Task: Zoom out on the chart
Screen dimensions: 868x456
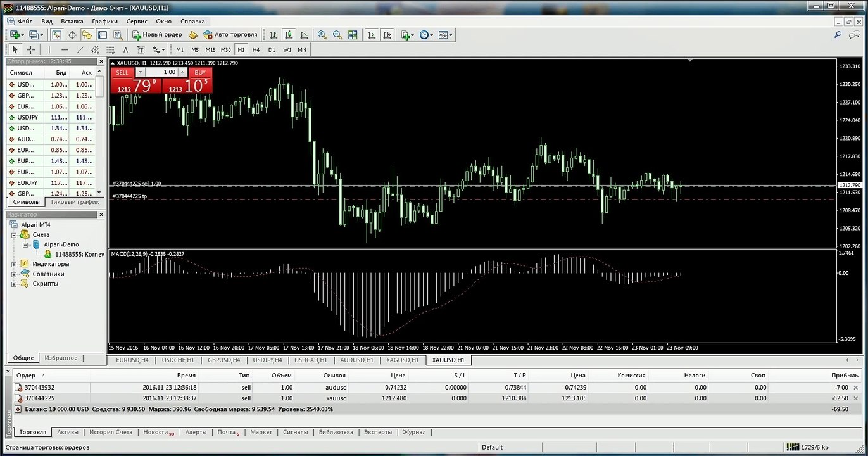Action: [337, 35]
